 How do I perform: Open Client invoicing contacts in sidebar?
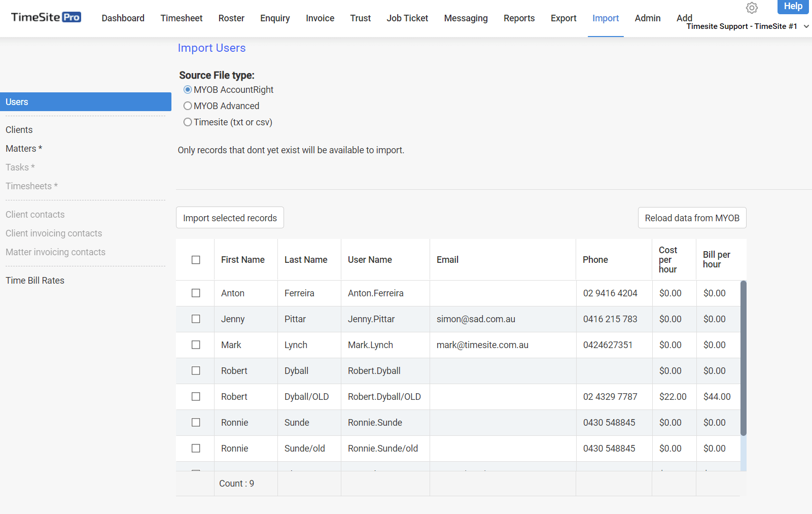coord(54,233)
